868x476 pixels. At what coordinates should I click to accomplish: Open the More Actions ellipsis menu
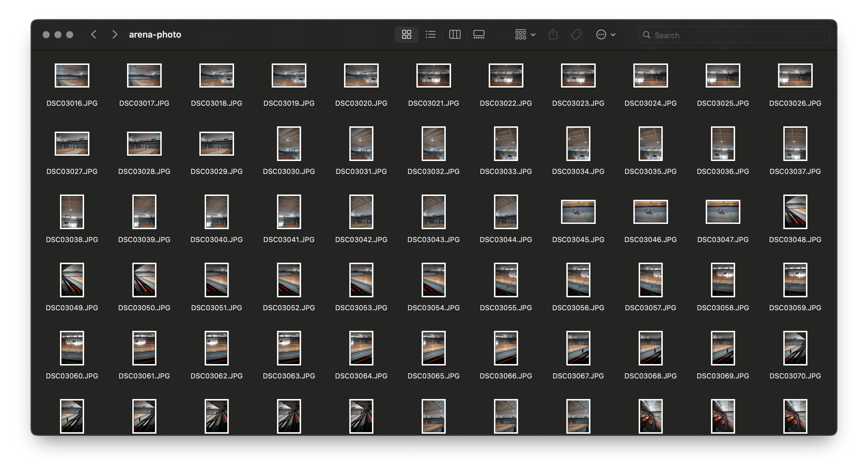(x=605, y=35)
